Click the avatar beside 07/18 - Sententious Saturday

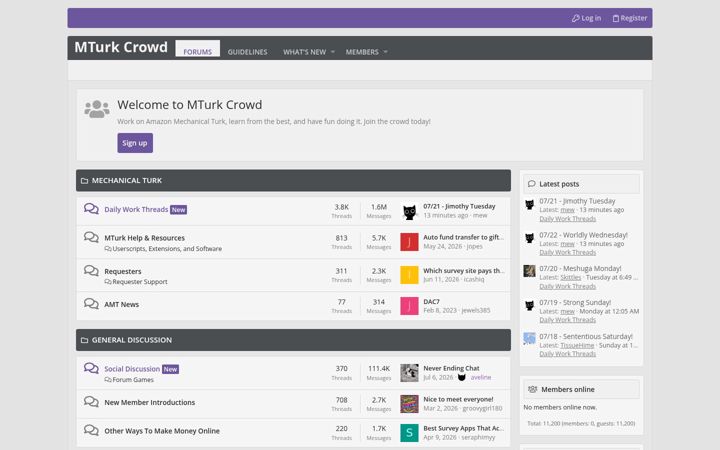pyautogui.click(x=529, y=338)
